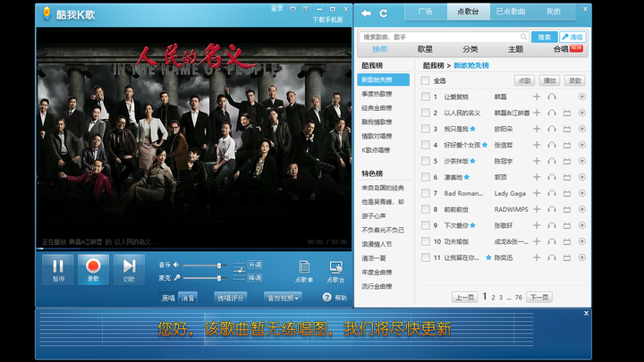644x362 pixels.
Task: Adjust the 音乐 music volume slider
Action: 205,265
